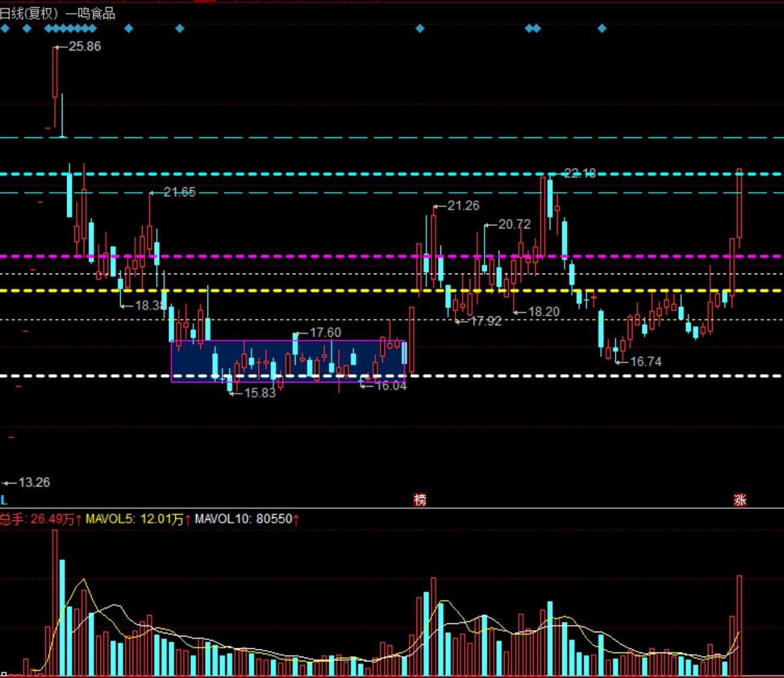Click the 18.38 low price label

(150, 305)
